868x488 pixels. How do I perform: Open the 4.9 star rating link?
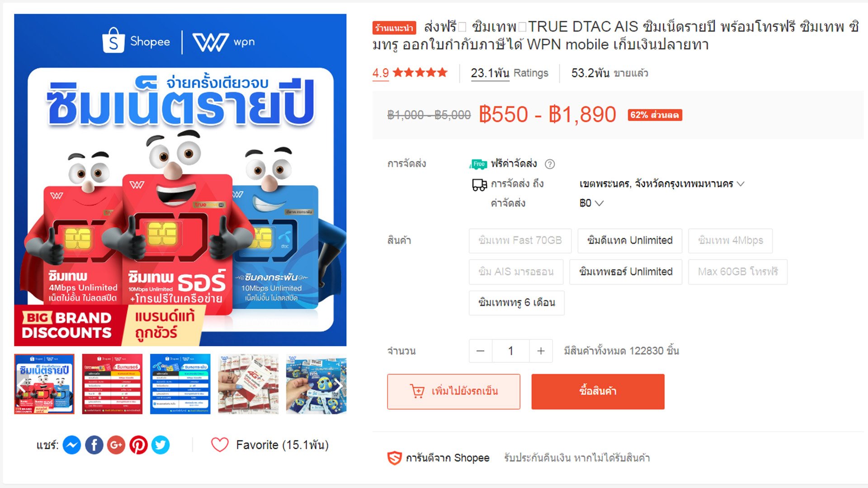tap(410, 73)
